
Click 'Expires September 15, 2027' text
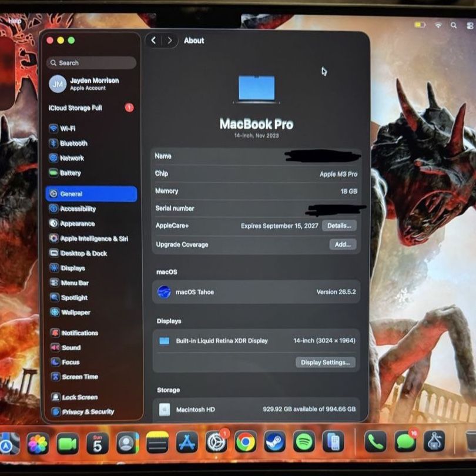[x=280, y=226]
